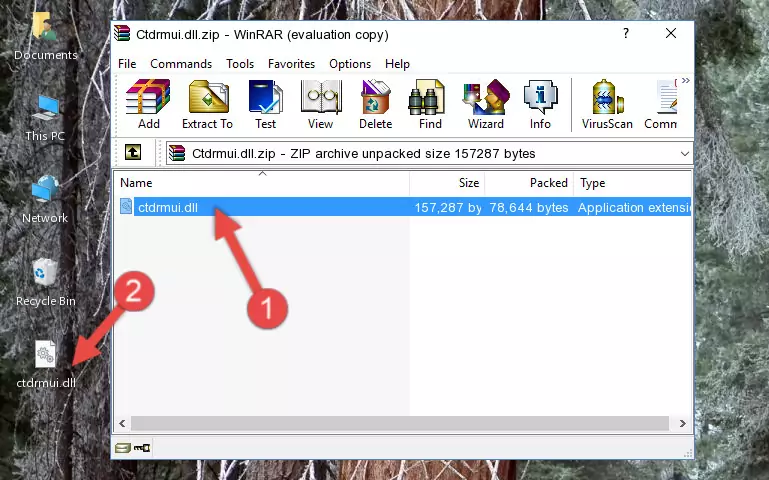Image resolution: width=769 pixels, height=480 pixels.
Task: Open the Tools menu
Action: click(240, 64)
